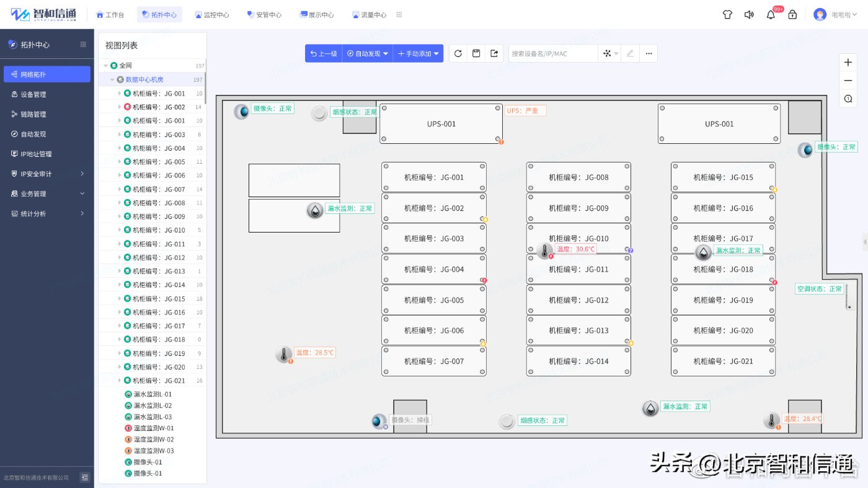This screenshot has width=868, height=488.
Task: Click the speaker/announcement icon in top bar
Action: [x=749, y=14]
